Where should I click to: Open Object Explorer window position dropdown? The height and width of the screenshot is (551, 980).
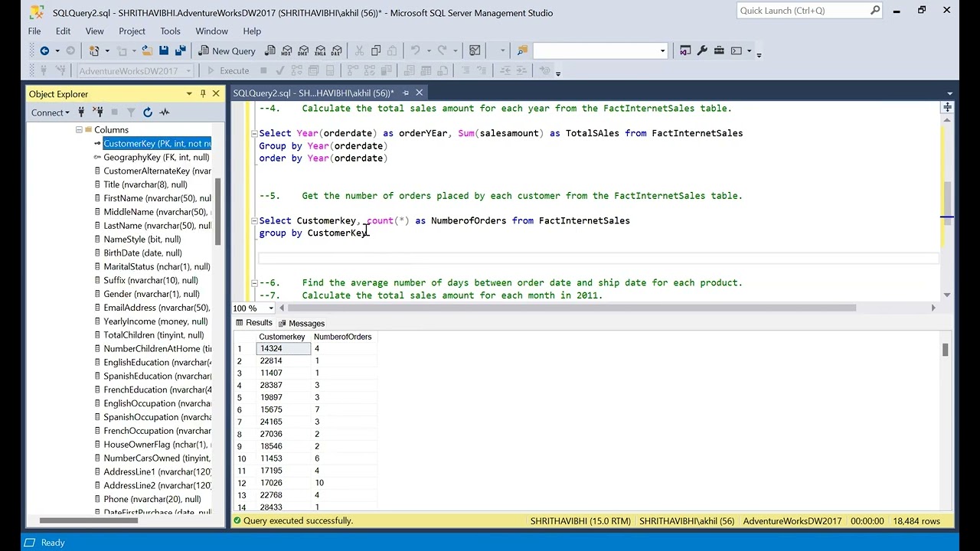point(189,94)
